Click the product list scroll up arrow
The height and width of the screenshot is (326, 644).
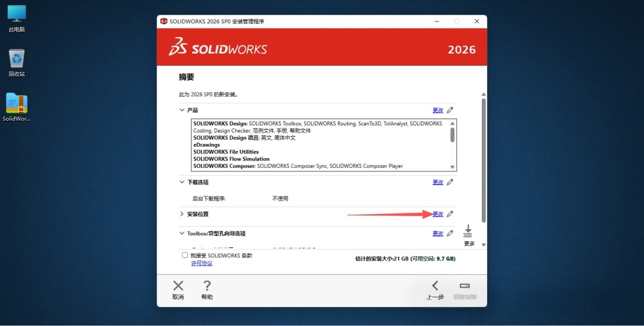coord(452,124)
